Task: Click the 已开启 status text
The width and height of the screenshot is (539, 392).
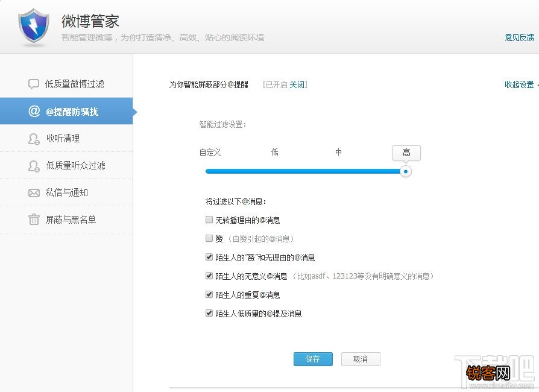Action: [x=276, y=84]
